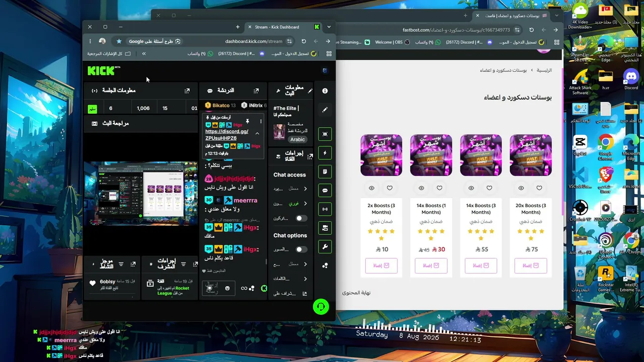Screen dimensions: 644x362
Task: Pop out the إجراءات القناة panel
Action: (x=310, y=156)
